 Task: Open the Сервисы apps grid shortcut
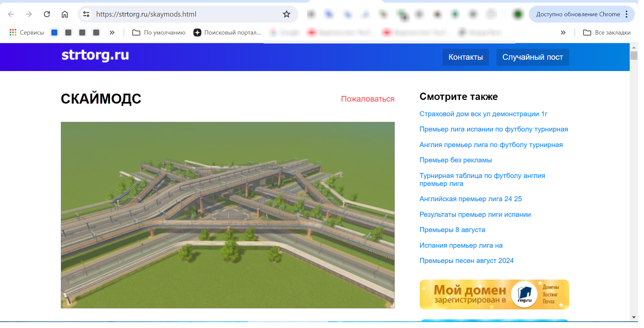tap(27, 33)
